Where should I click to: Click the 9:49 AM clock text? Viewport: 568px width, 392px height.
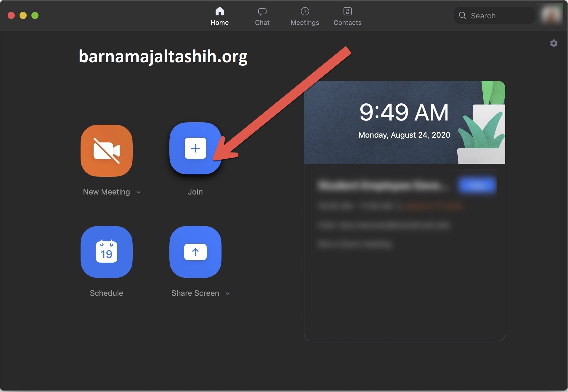(404, 113)
